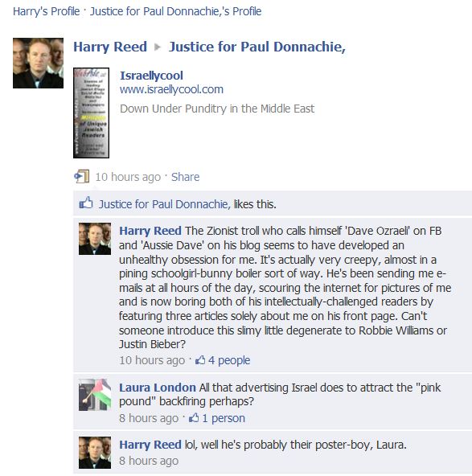
Task: Click thumbs-up icon next to 4 people
Action: [x=200, y=360]
